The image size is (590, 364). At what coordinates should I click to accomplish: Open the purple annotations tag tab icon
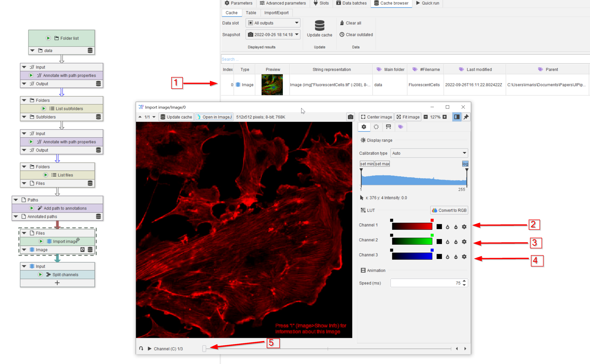click(400, 127)
